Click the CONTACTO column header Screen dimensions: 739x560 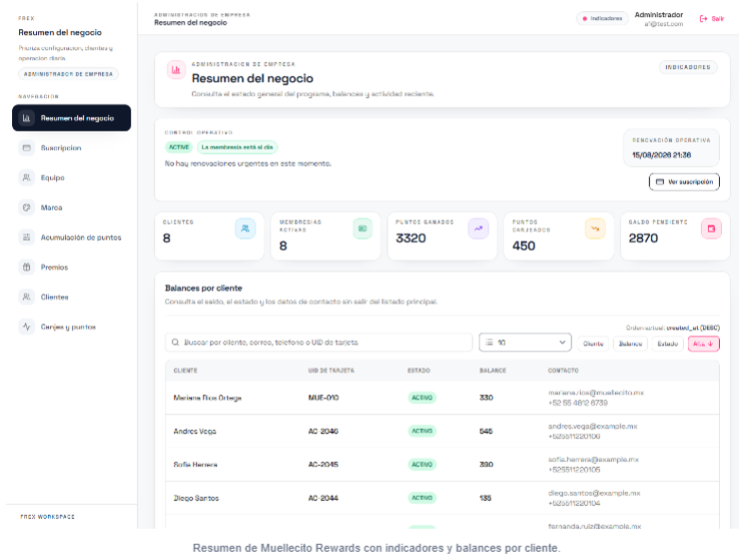563,370
